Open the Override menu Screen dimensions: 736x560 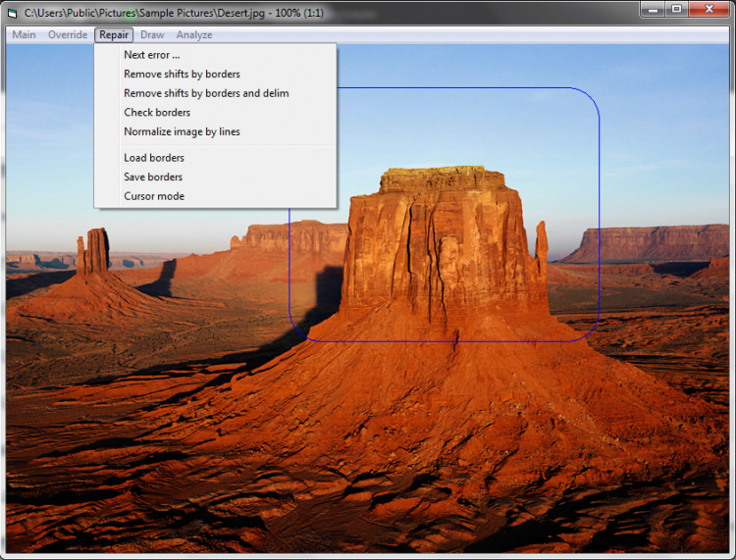tap(68, 34)
